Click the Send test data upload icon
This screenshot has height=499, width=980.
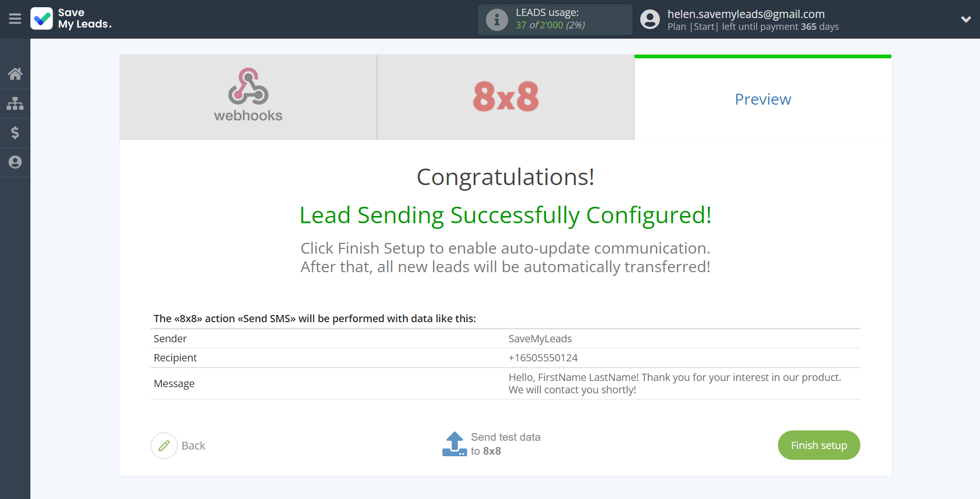[x=454, y=444]
